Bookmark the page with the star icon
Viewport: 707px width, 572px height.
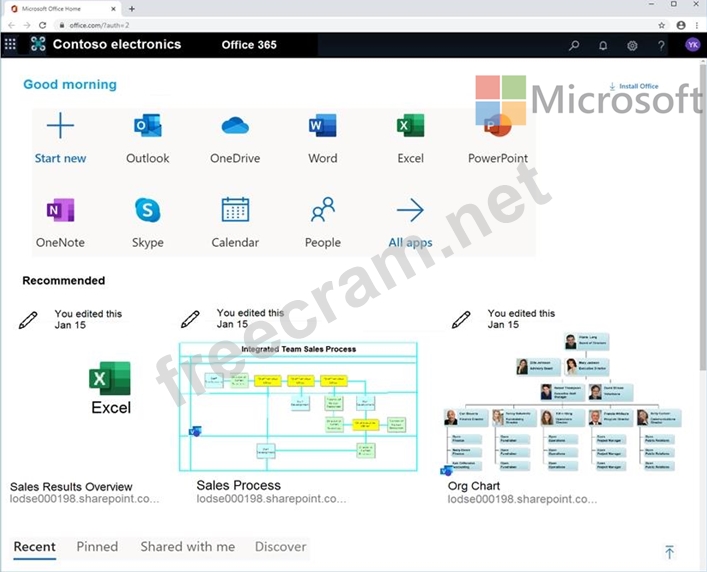661,25
